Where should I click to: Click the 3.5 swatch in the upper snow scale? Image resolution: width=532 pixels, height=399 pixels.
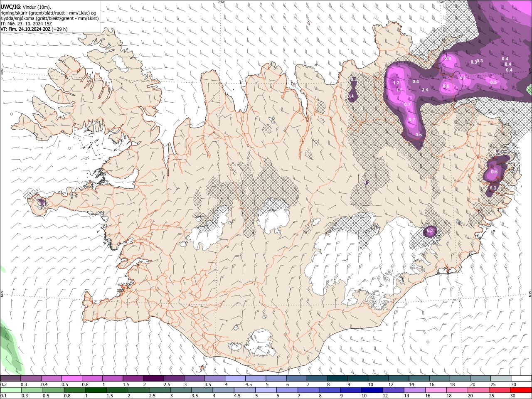(x=214, y=378)
